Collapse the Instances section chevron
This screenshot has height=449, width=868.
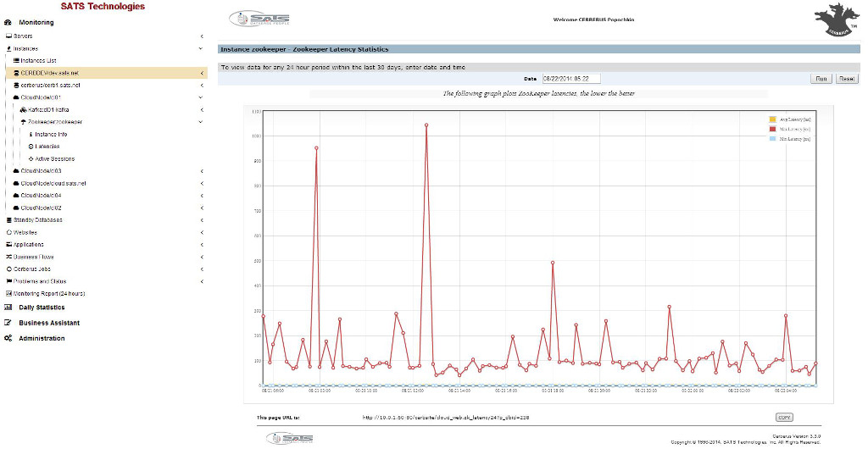click(x=202, y=48)
